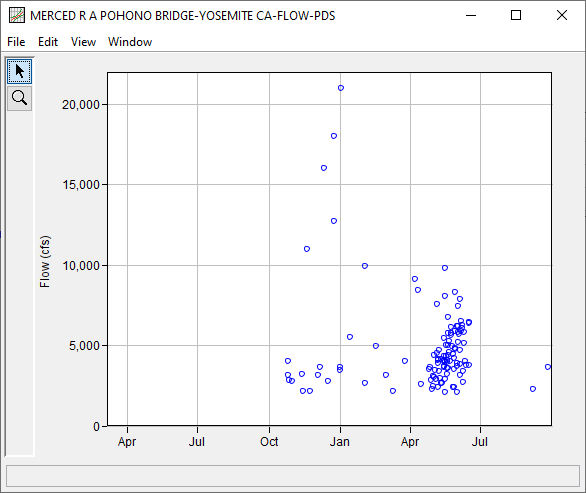
Task: Open the View menu
Action: pos(83,42)
